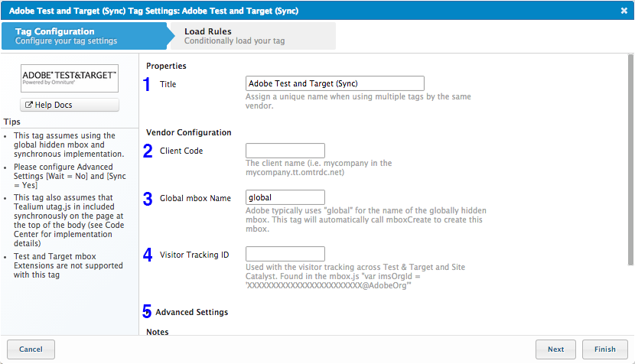Click the step 5 number marker
This screenshot has width=635, height=364.
[148, 312]
